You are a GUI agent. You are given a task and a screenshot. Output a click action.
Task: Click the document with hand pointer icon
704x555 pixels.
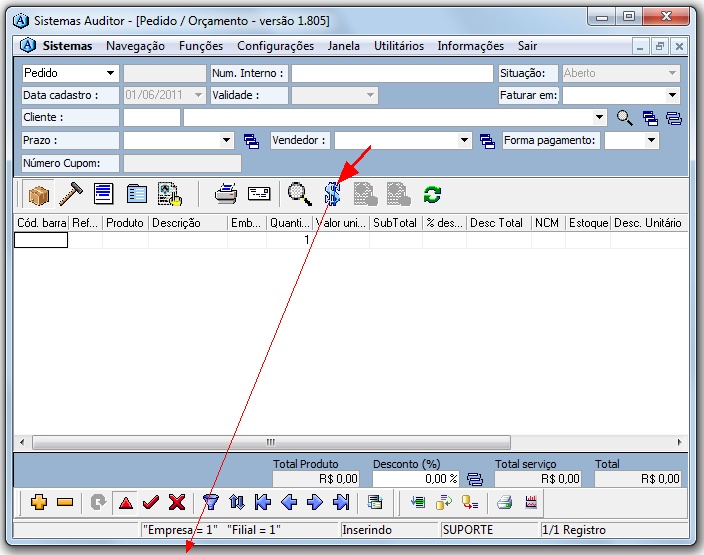170,194
